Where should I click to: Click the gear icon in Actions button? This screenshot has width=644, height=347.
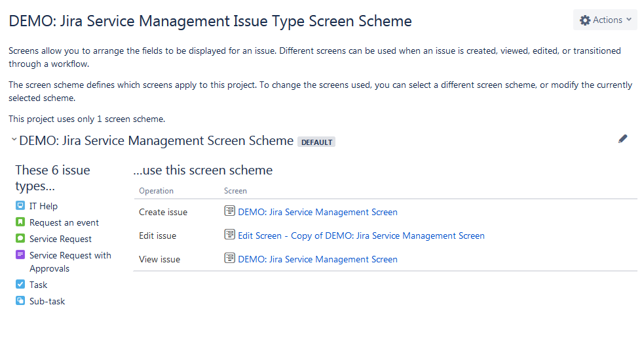point(585,20)
